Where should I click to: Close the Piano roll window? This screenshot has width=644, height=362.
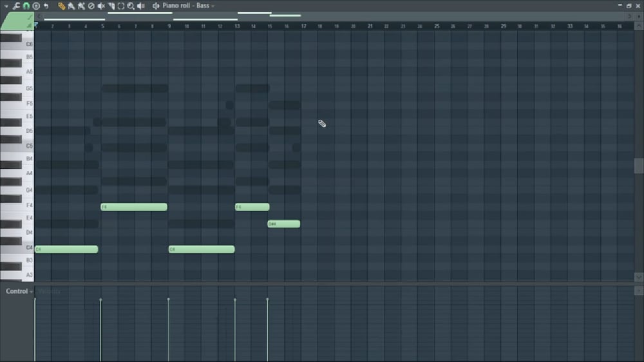(x=638, y=6)
